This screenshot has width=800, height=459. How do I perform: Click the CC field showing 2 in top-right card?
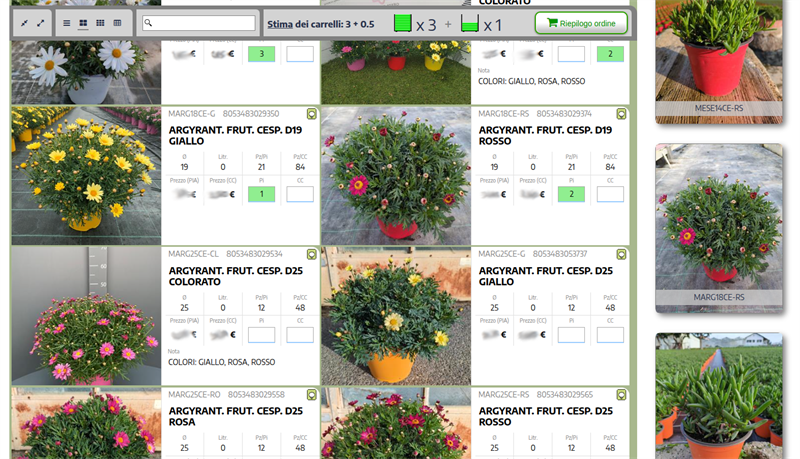[610, 54]
